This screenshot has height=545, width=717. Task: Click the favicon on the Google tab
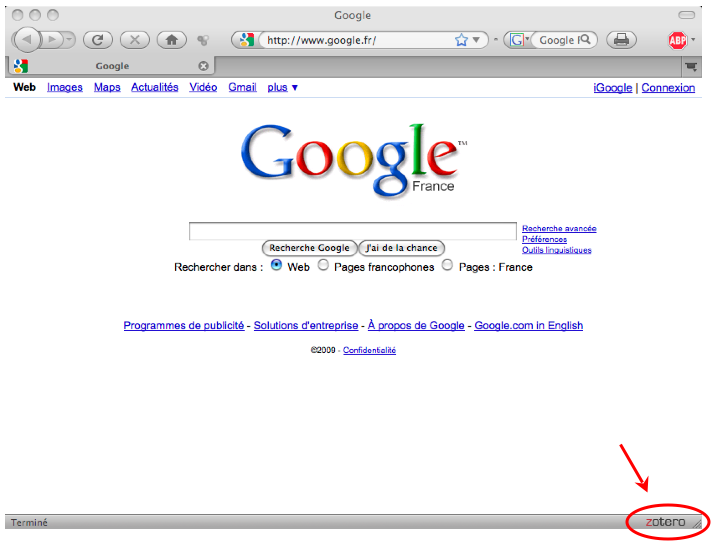pyautogui.click(x=21, y=66)
